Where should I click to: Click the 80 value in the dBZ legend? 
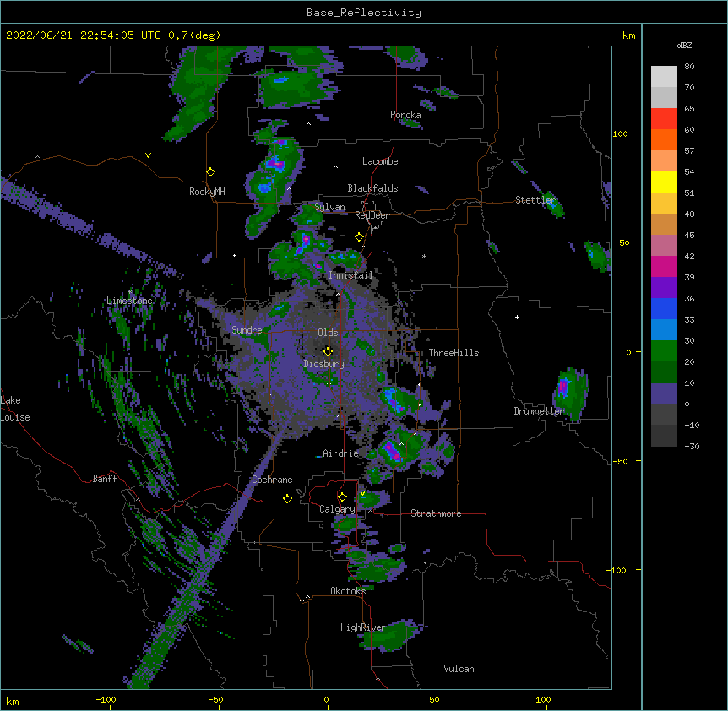689,67
